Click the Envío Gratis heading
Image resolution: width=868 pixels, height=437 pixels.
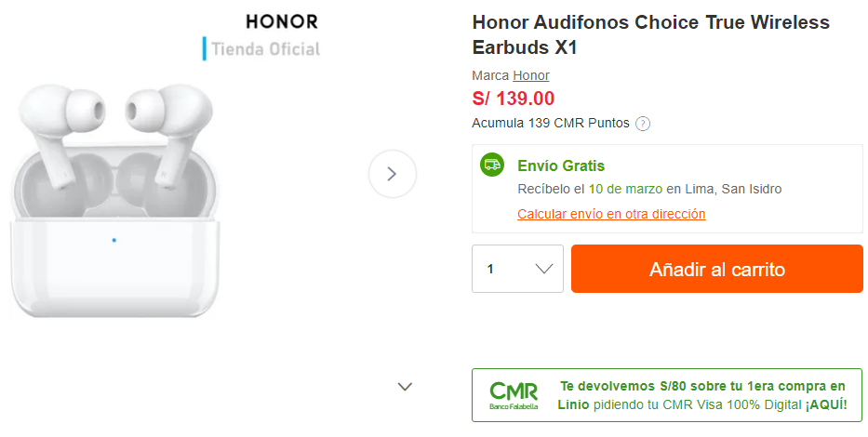click(x=561, y=166)
